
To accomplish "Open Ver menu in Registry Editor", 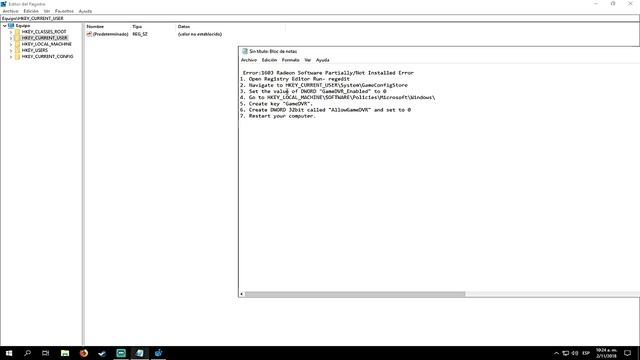I will pos(47,11).
